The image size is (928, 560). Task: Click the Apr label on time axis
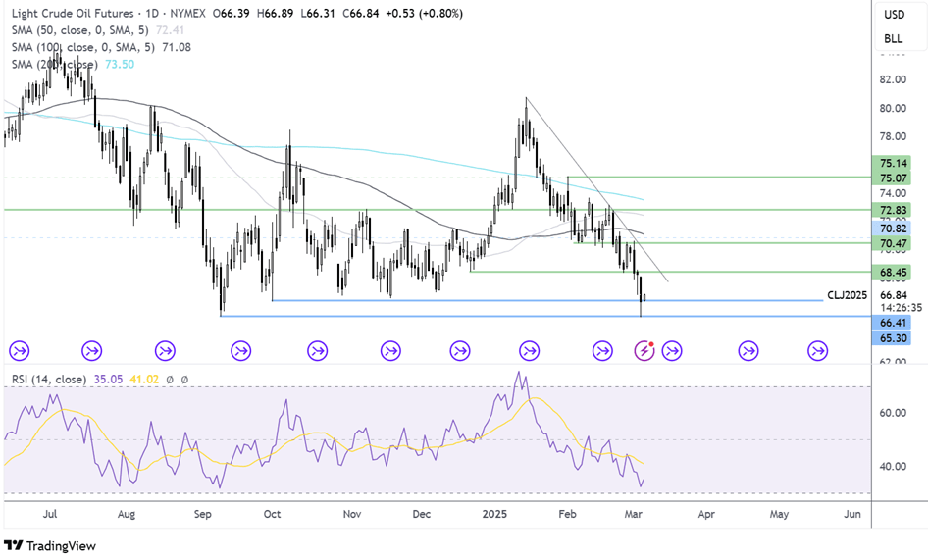click(706, 514)
